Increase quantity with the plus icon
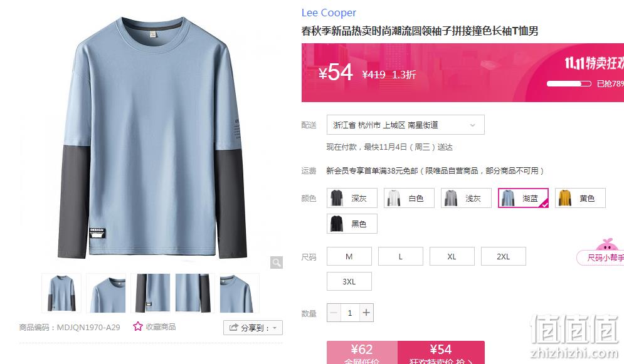This screenshot has height=364, width=624. click(x=366, y=313)
